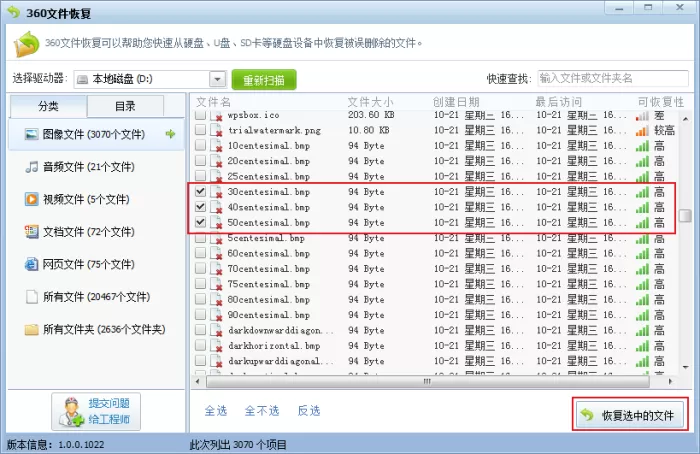Click the scroll right arrow of file list

pos(670,382)
